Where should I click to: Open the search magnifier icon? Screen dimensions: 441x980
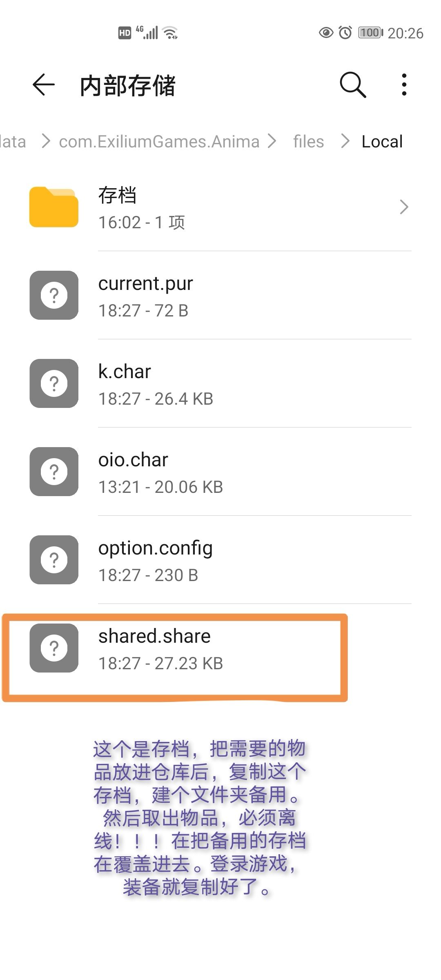353,85
